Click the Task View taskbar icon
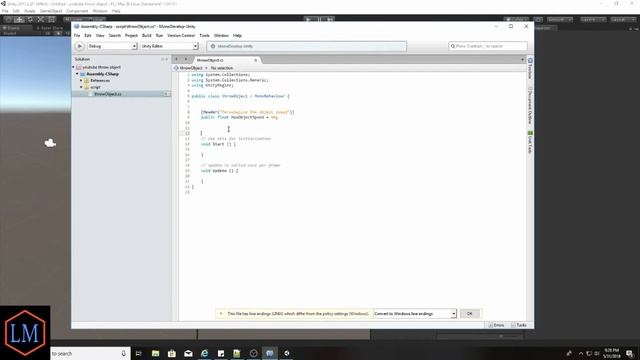Screen dimensions: 640x360 click(138, 353)
